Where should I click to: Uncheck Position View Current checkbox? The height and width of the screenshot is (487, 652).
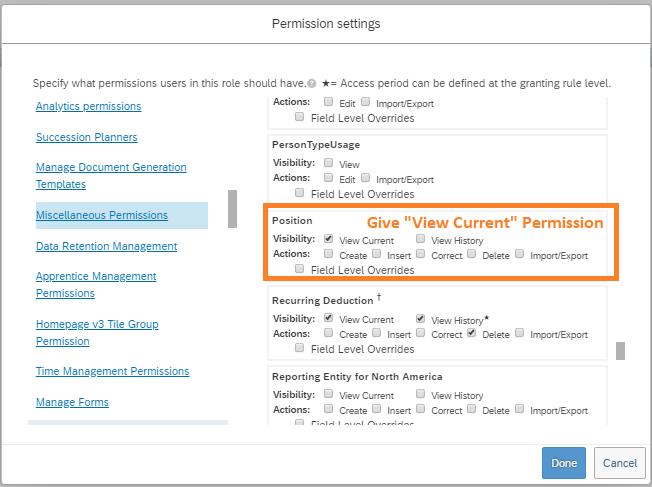coord(328,239)
